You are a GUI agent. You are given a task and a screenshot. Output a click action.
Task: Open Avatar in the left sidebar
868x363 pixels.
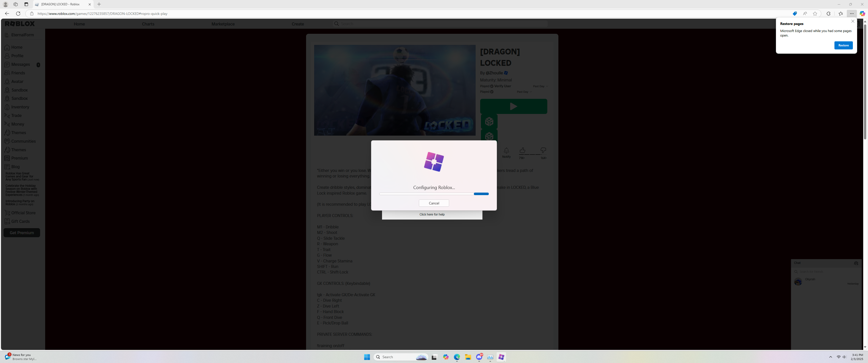click(14, 81)
